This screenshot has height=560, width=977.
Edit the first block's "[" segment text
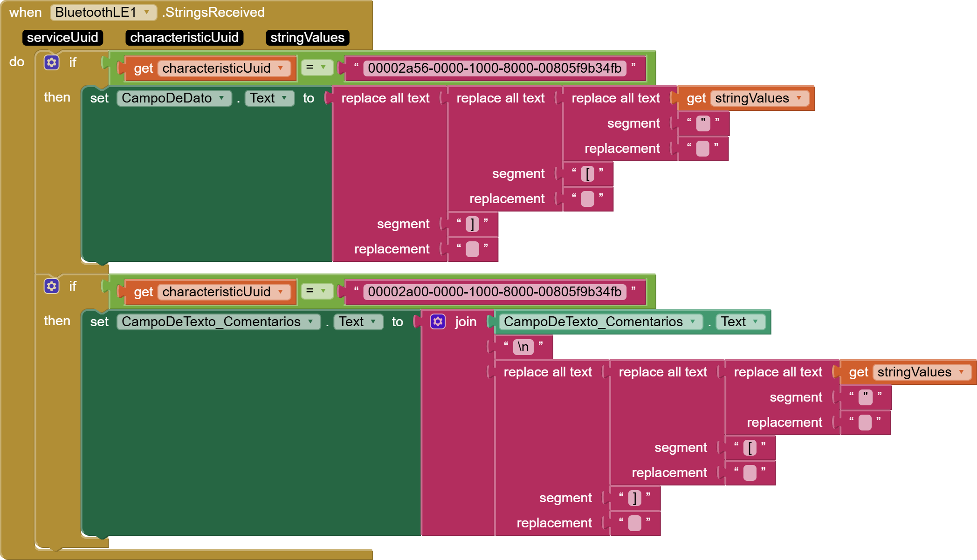587,174
